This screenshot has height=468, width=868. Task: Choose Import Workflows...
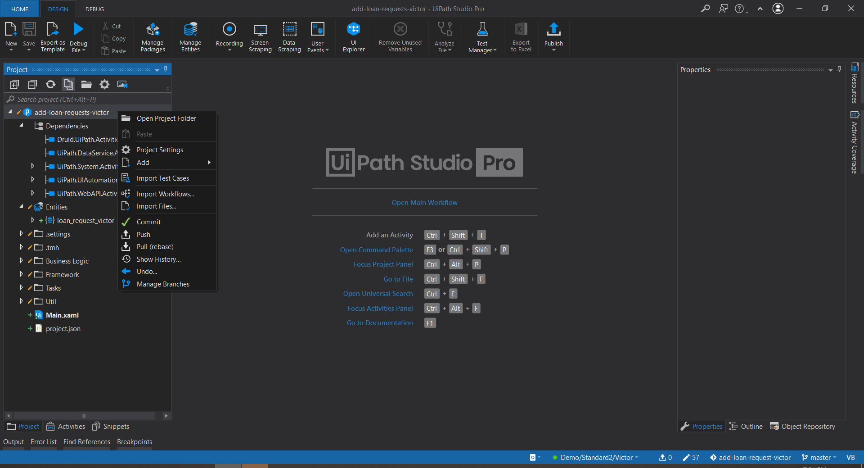(x=167, y=194)
